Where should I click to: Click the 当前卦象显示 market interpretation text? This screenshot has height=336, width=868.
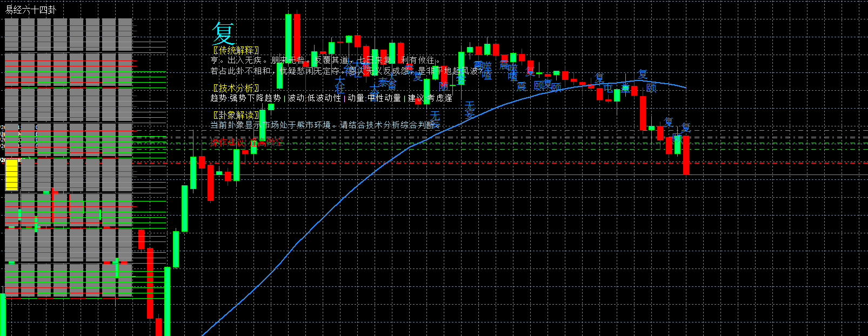(322, 125)
